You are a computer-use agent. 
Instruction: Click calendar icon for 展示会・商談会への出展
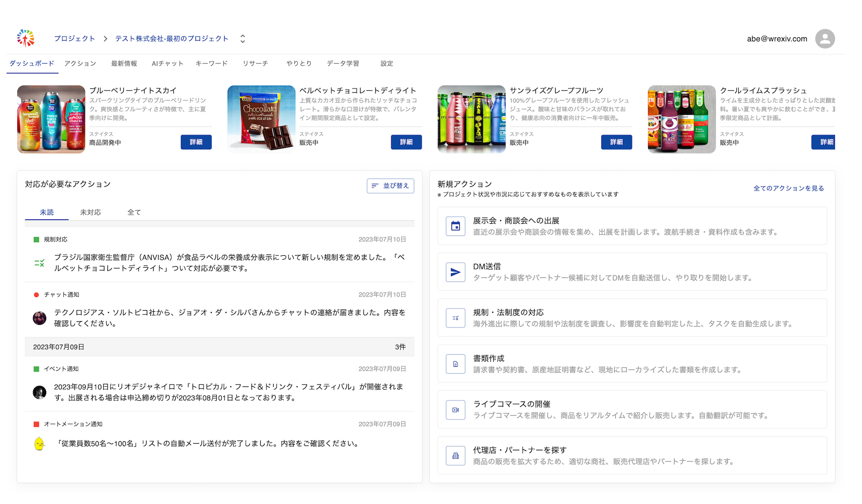pos(455,226)
